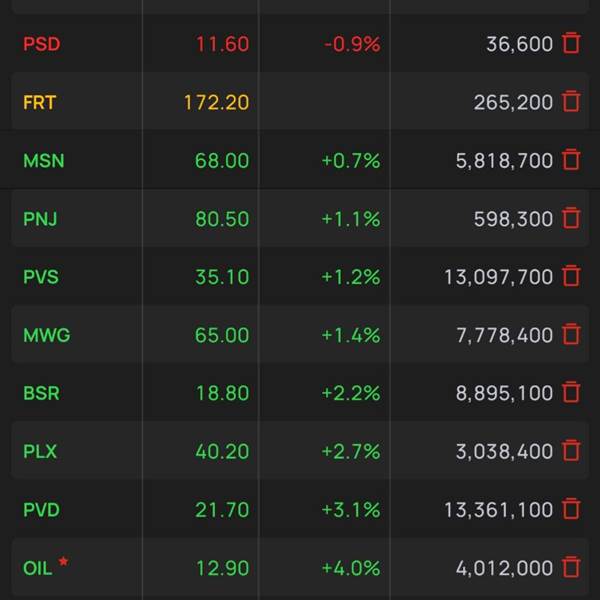Delete the OIL stock row
The height and width of the screenshot is (600, 600).
pos(571,568)
